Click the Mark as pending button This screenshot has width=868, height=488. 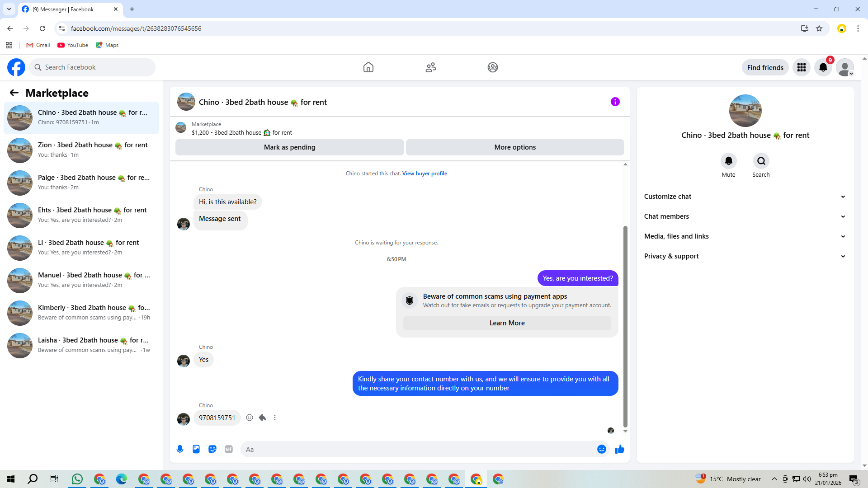pyautogui.click(x=289, y=147)
